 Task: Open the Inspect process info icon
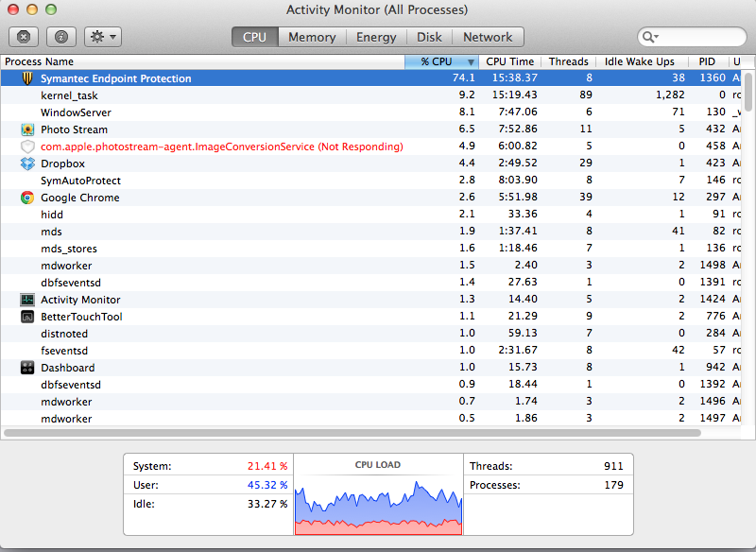pyautogui.click(x=61, y=37)
